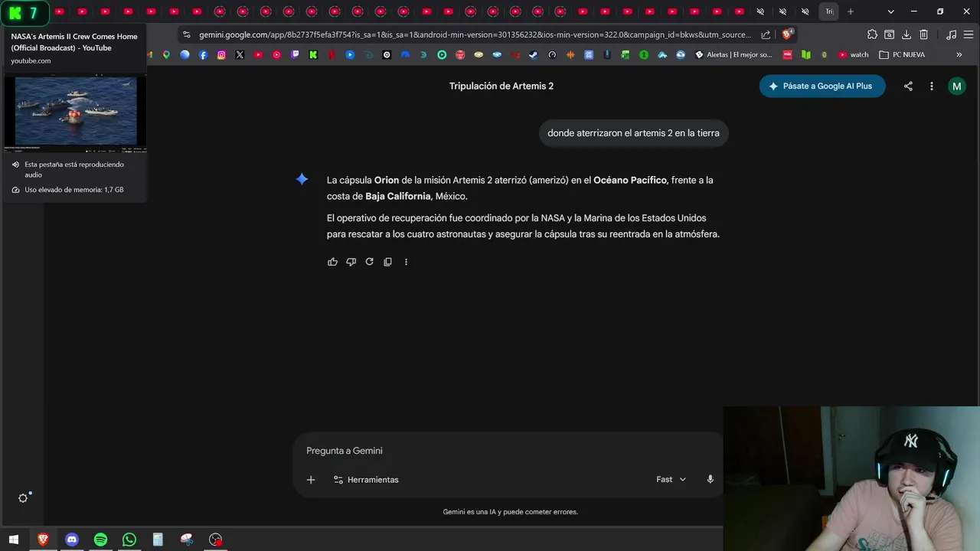The height and width of the screenshot is (551, 980).
Task: Open Gemini settings gear in sidebar
Action: [x=23, y=498]
